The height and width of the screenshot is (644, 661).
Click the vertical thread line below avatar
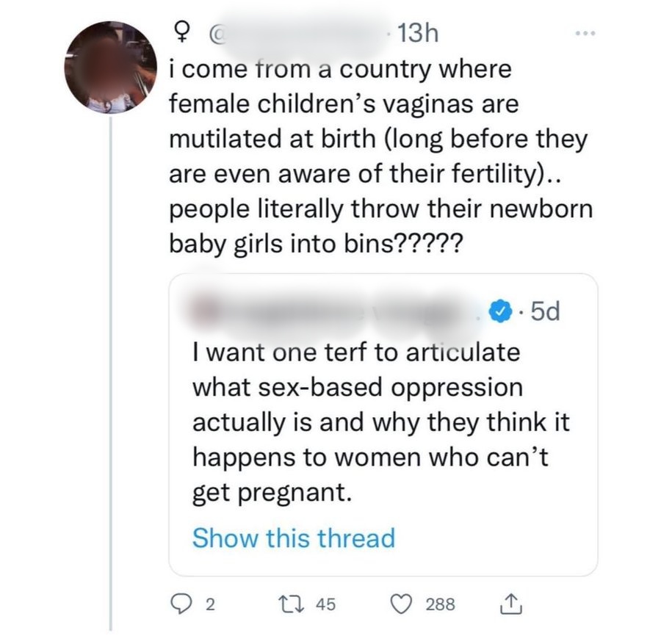[111, 367]
